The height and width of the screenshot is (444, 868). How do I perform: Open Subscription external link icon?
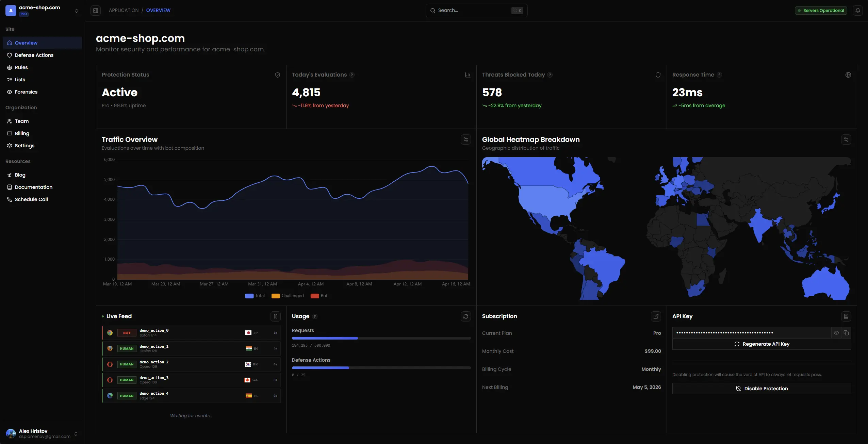pyautogui.click(x=656, y=316)
